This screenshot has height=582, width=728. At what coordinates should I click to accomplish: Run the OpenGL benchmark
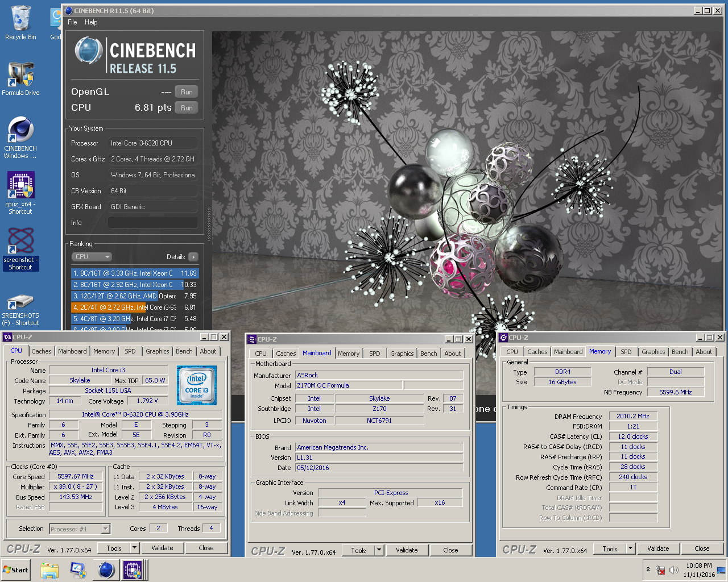click(x=187, y=92)
